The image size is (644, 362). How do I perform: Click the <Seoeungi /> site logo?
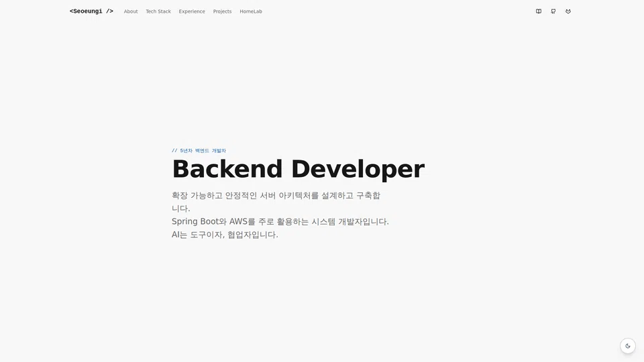tap(91, 11)
